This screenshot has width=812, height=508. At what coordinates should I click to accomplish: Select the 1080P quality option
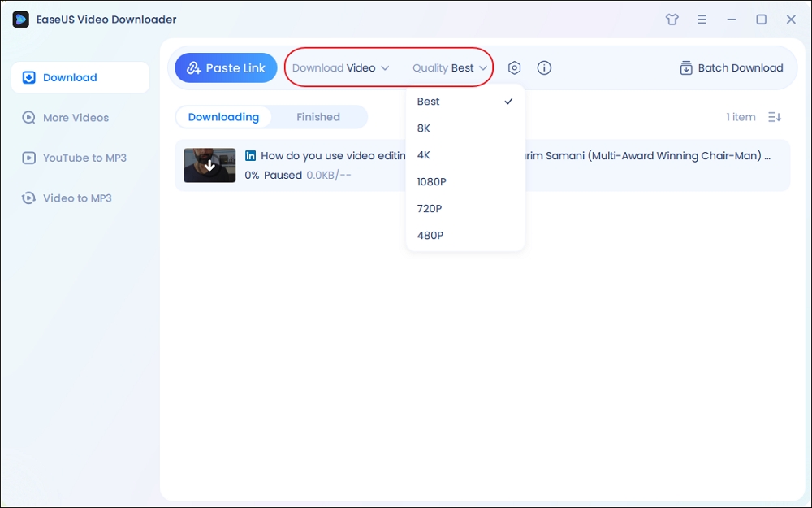pyautogui.click(x=465, y=182)
